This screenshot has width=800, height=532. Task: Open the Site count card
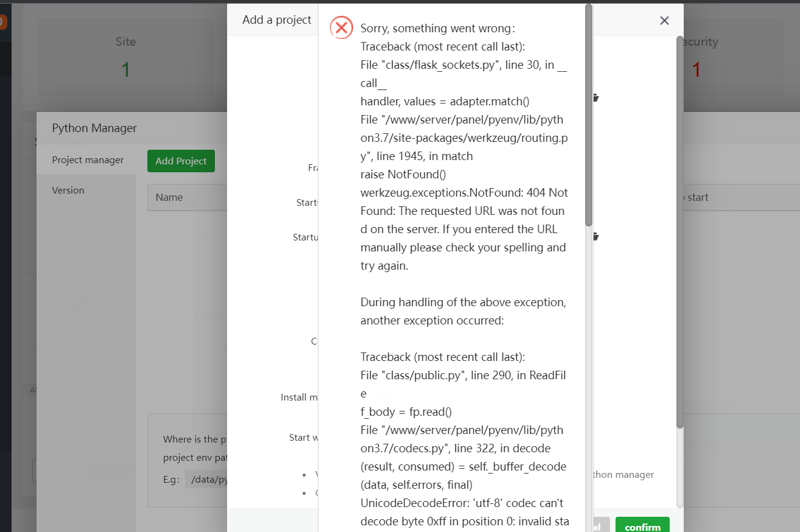125,58
